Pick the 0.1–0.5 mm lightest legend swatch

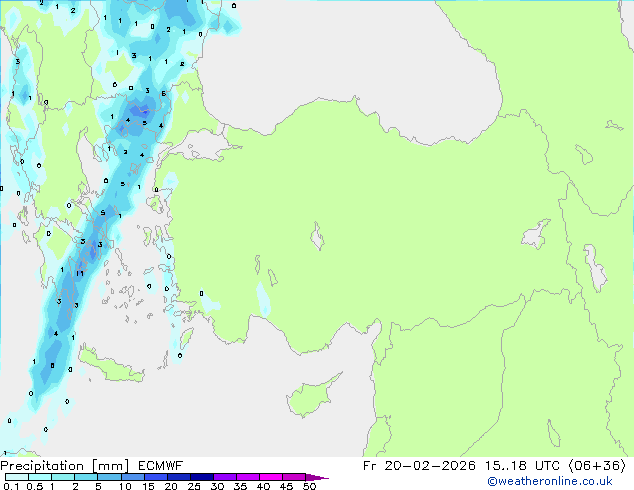[17, 477]
